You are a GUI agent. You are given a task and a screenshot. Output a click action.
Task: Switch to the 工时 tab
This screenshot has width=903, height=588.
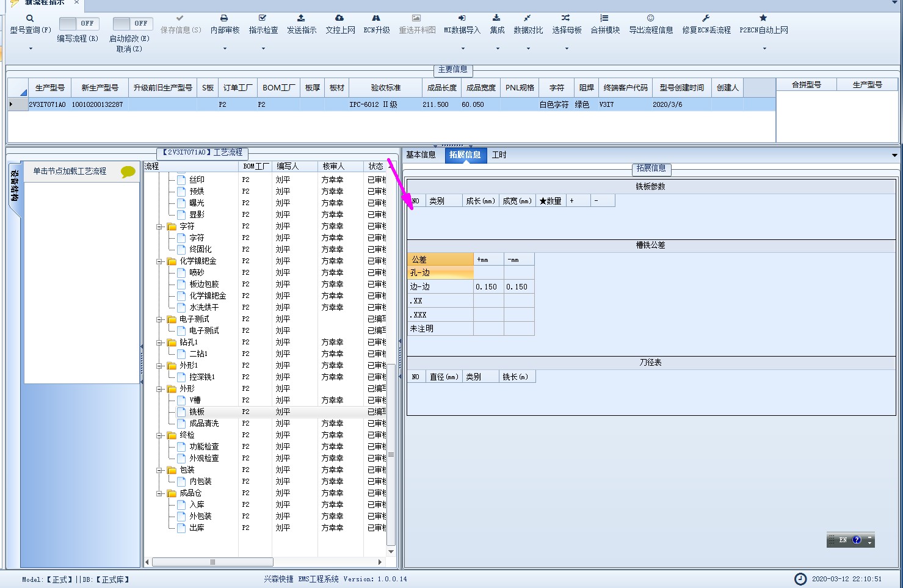(x=499, y=155)
